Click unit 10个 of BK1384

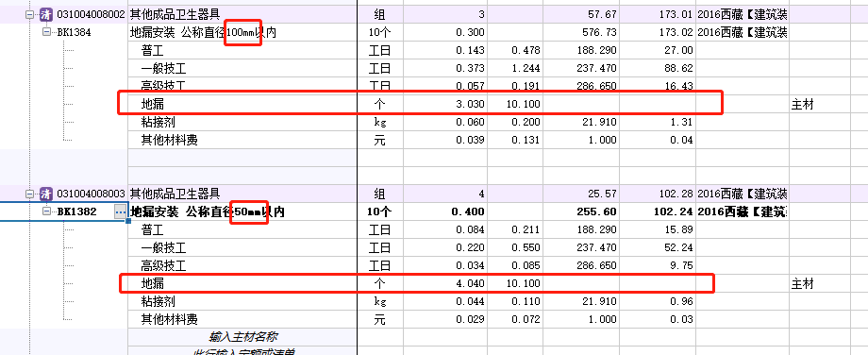click(x=379, y=33)
